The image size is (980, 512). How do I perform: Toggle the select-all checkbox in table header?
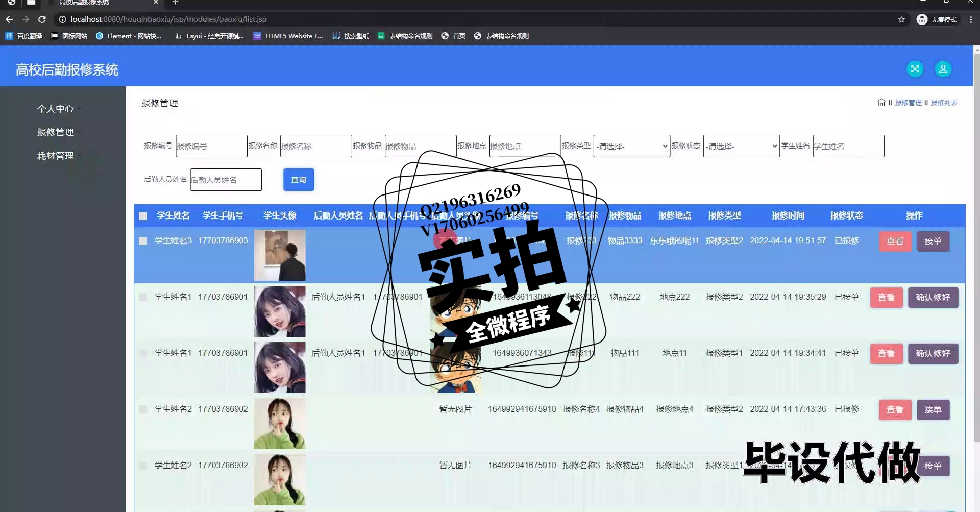143,216
